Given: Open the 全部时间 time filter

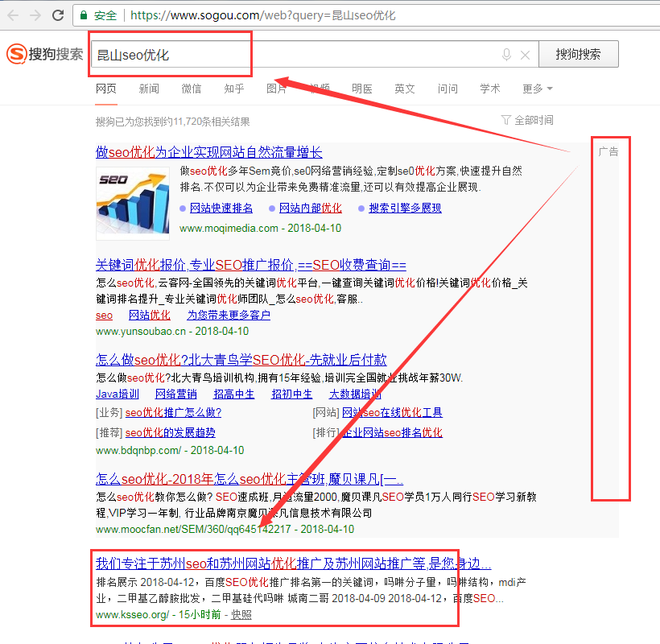Looking at the screenshot, I should click(527, 120).
